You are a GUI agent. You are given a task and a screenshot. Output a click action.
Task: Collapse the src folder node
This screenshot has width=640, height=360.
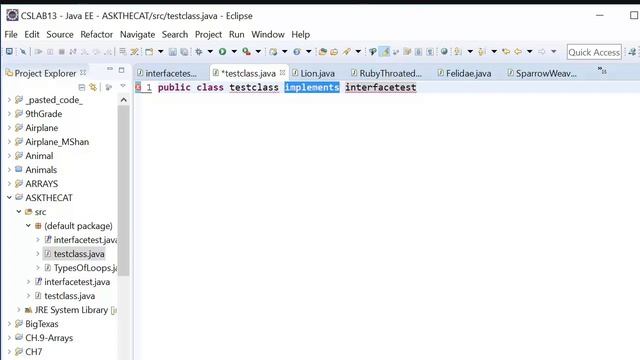coord(18,211)
